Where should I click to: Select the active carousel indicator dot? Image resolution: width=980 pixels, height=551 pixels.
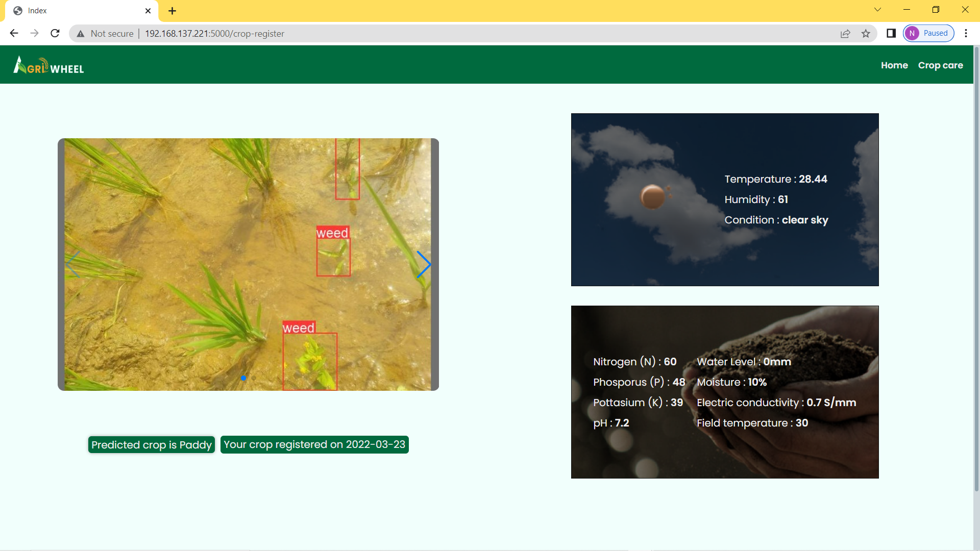243,378
